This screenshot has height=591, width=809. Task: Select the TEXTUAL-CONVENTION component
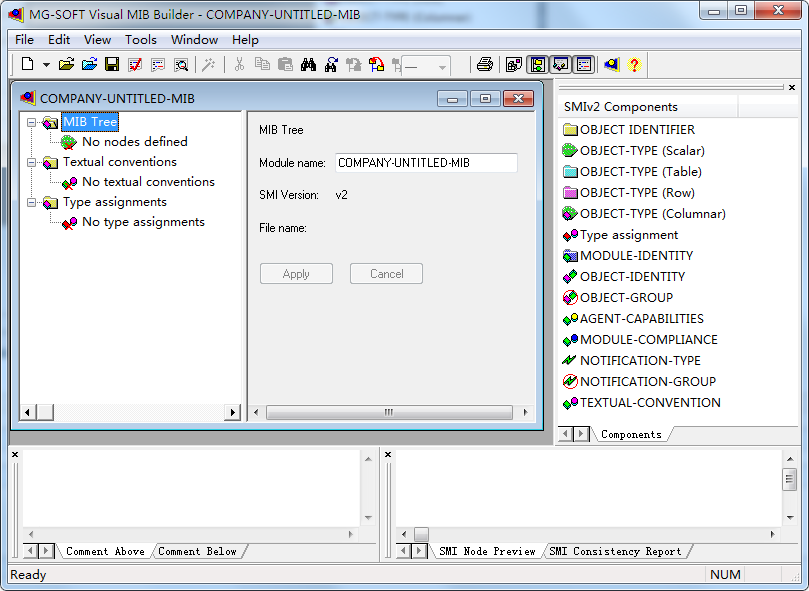pos(641,402)
